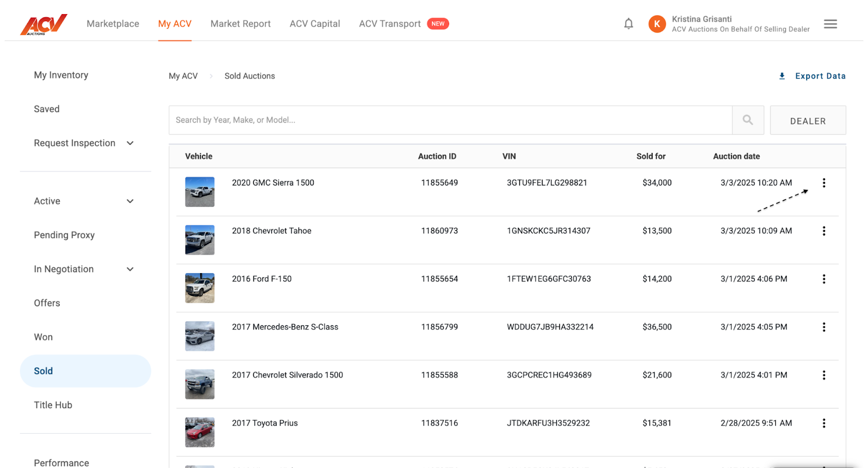Click auction ID 11837516
The image size is (868, 468).
[439, 423]
